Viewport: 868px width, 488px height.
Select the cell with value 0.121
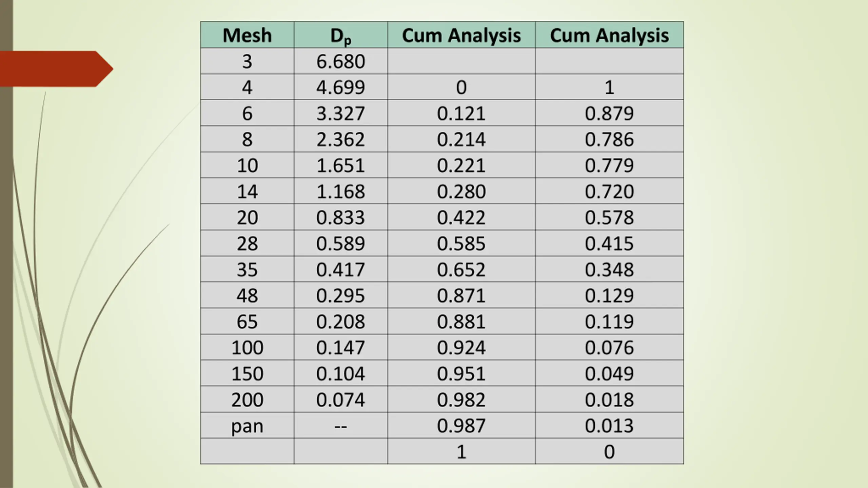pyautogui.click(x=461, y=113)
